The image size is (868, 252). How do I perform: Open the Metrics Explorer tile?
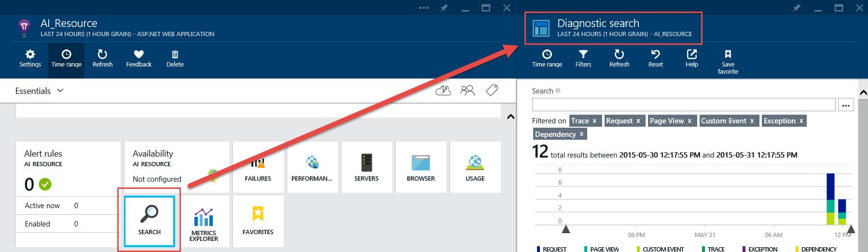pos(204,221)
